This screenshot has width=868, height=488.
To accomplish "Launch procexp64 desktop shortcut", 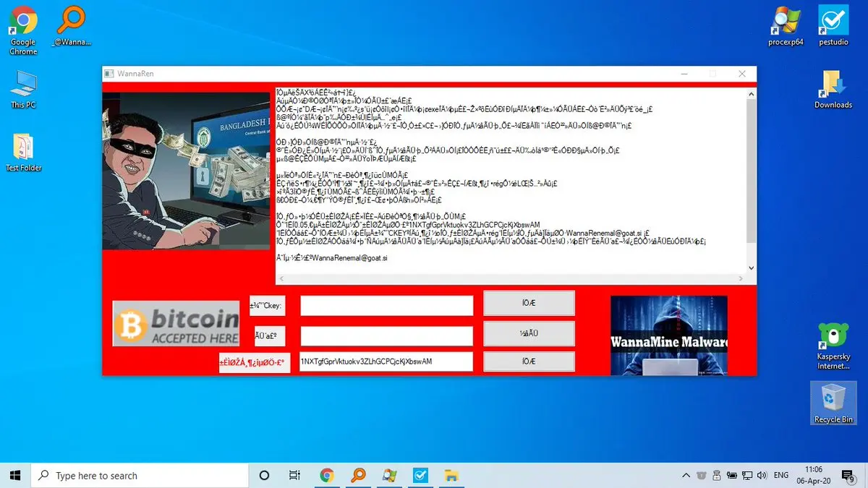I will pyautogui.click(x=786, y=27).
